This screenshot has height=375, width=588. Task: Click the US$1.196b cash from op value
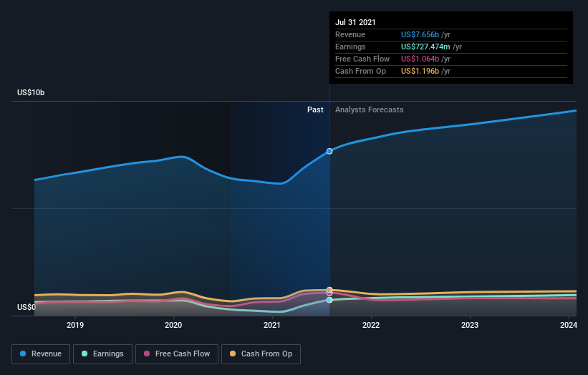coord(420,71)
